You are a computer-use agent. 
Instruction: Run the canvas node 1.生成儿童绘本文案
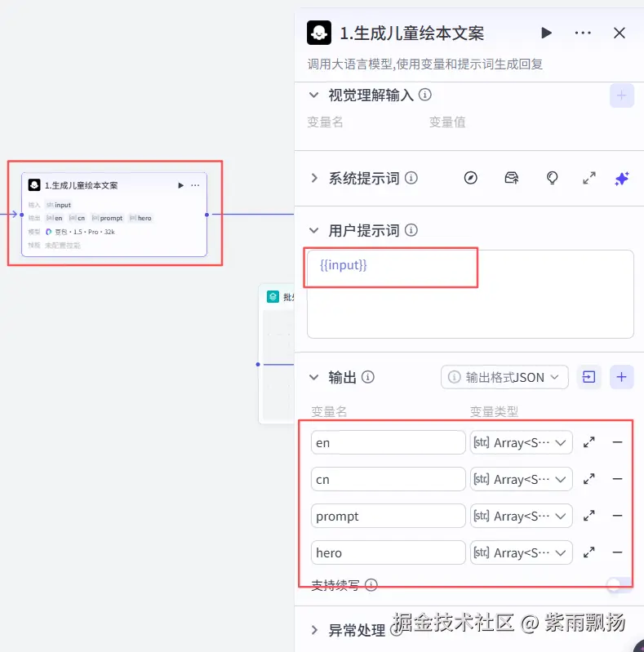(x=180, y=185)
